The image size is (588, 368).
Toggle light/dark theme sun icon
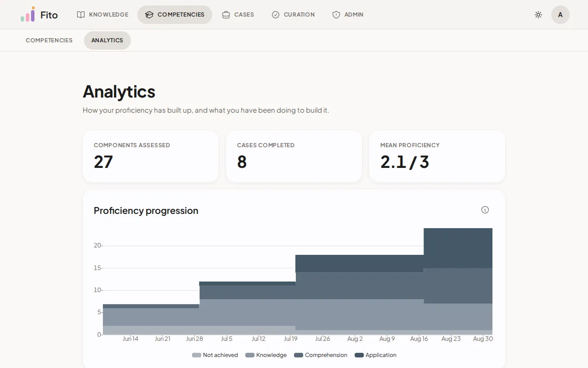click(x=538, y=15)
